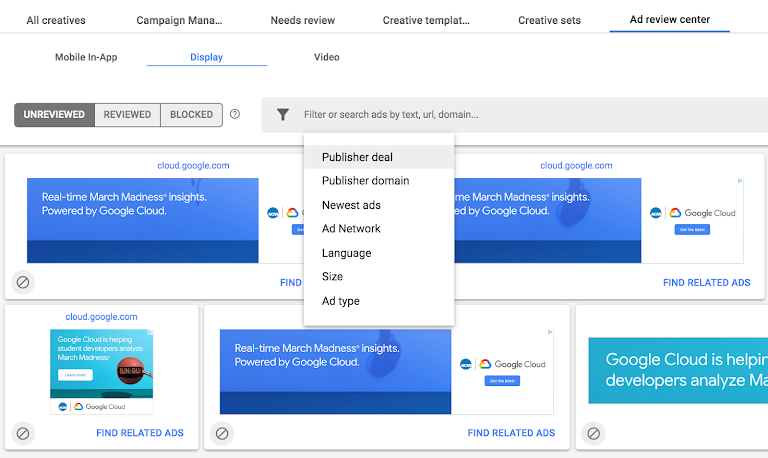Block the first cloud.google.com ad in the top row

pyautogui.click(x=23, y=282)
